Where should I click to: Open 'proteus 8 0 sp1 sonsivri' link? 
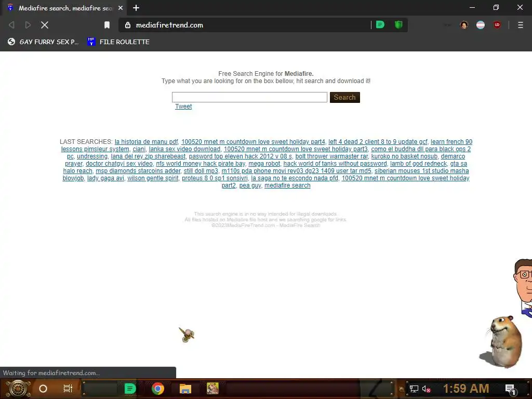pos(215,178)
